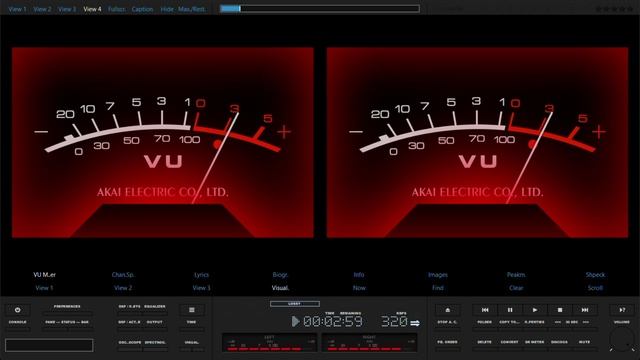Click the Delete button
640x360 pixels.
(x=484, y=342)
